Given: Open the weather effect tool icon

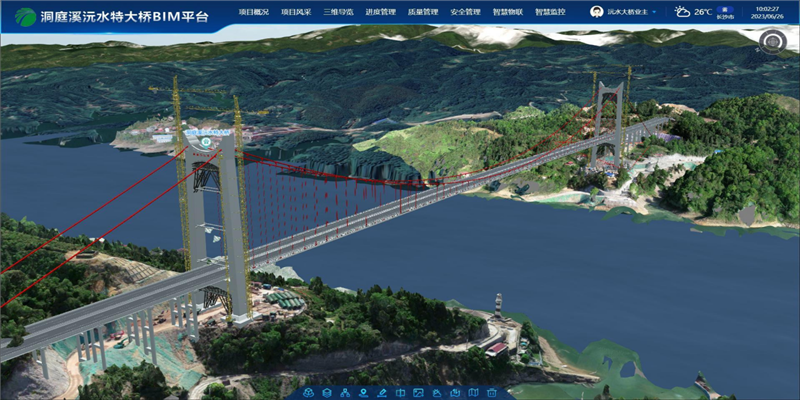Looking at the screenshot, I should click(x=437, y=392).
